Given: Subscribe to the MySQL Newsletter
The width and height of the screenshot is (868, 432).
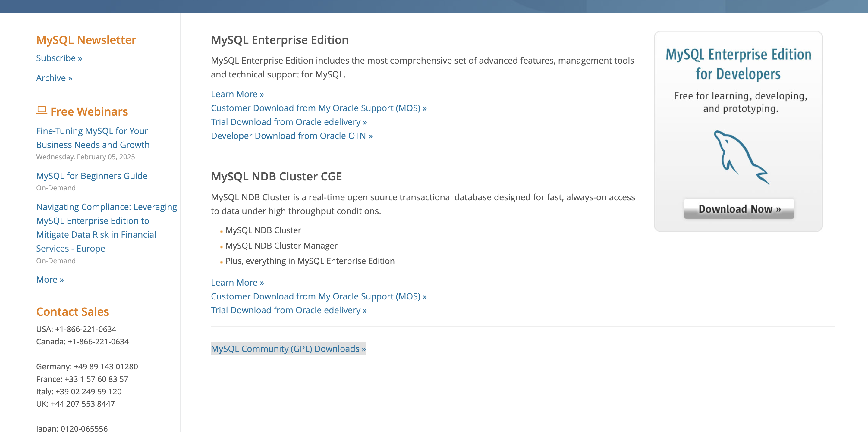Looking at the screenshot, I should click(59, 58).
